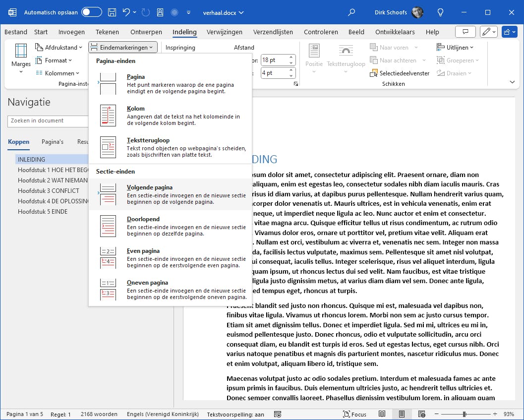Switch to Pagina's tab in Navigatie
This screenshot has height=420, width=524.
(x=52, y=142)
